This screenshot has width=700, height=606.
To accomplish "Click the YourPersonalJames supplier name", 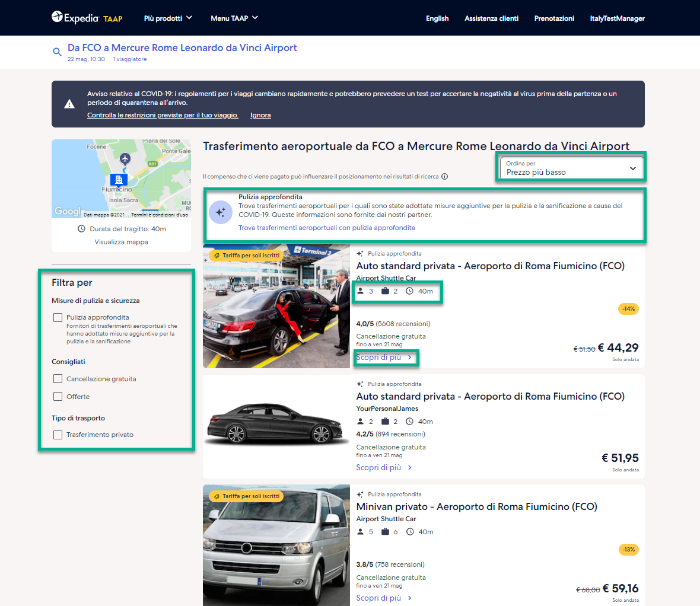I will click(x=387, y=409).
